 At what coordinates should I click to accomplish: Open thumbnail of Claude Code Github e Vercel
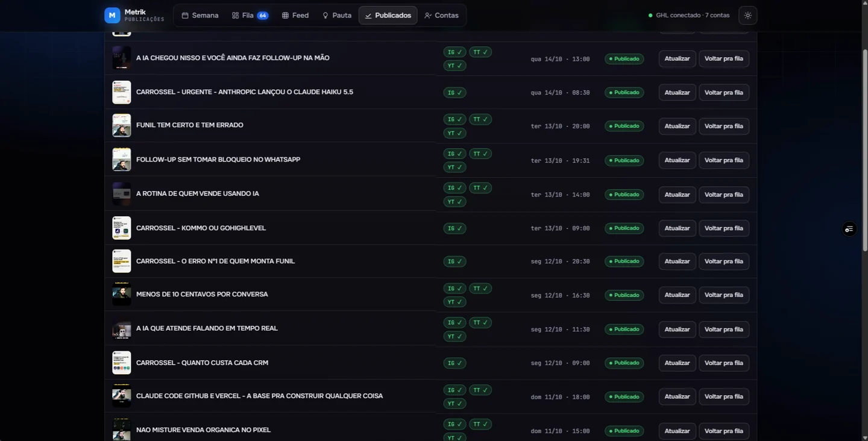(122, 396)
